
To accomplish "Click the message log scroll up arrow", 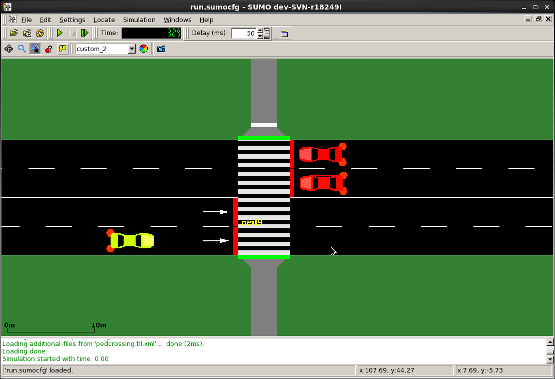I will [550, 342].
